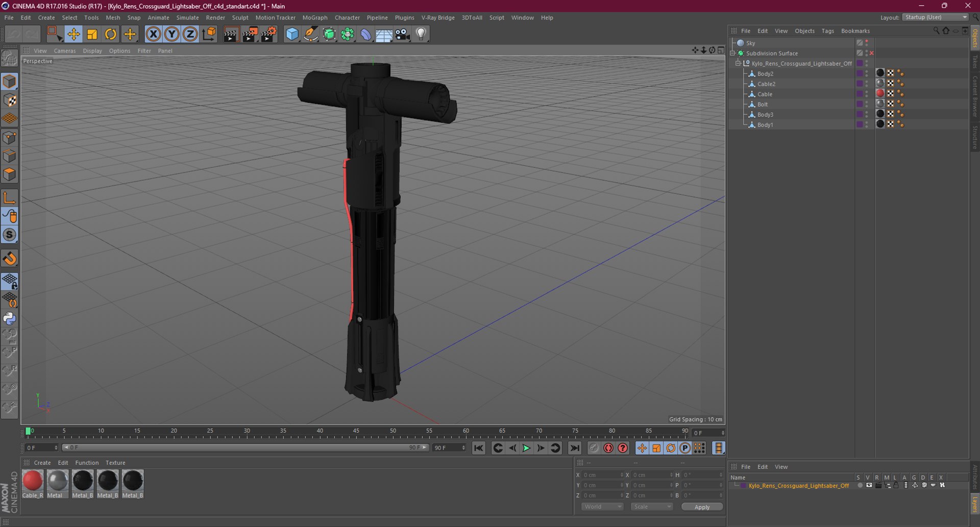This screenshot has height=527, width=980.
Task: Open Material Manager Create menu
Action: [42, 463]
